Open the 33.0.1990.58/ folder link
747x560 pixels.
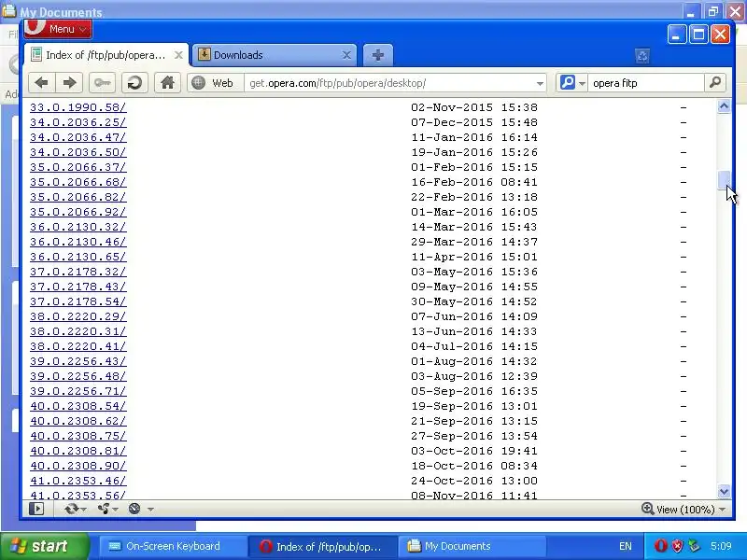[78, 107]
